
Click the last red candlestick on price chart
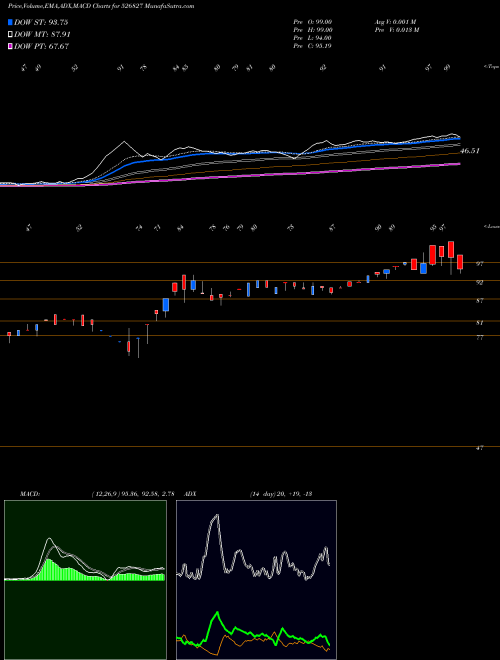(x=460, y=262)
